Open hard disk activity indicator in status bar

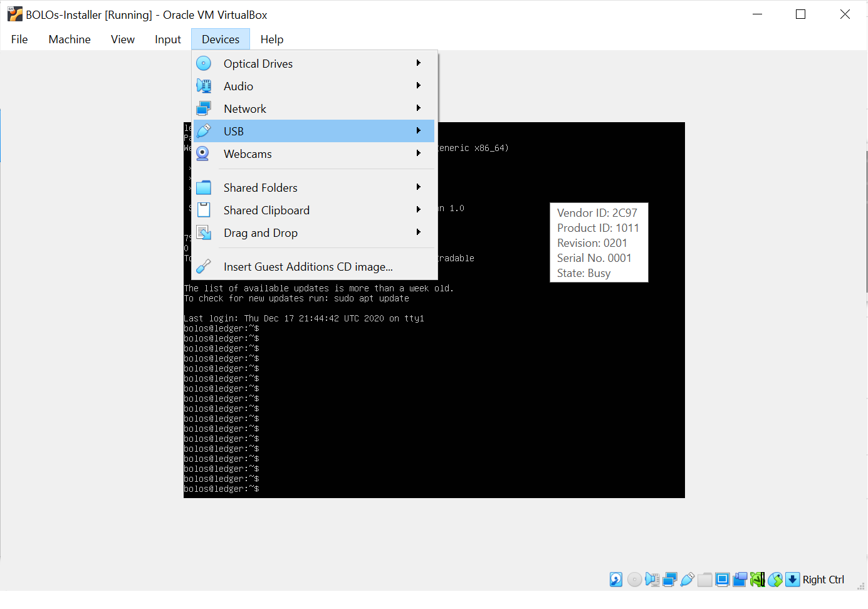coord(615,580)
